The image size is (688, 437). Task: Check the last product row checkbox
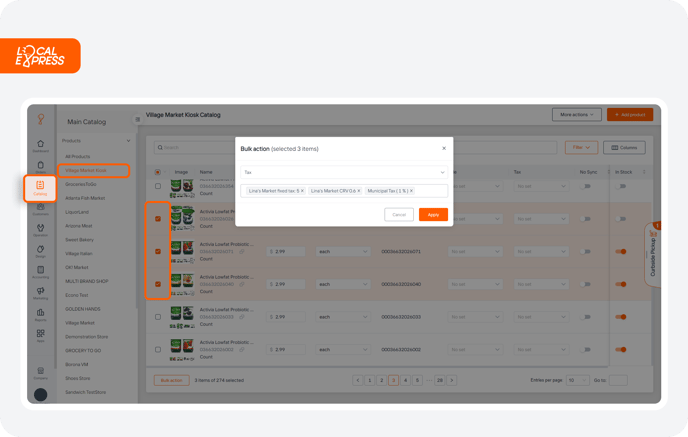tap(158, 350)
